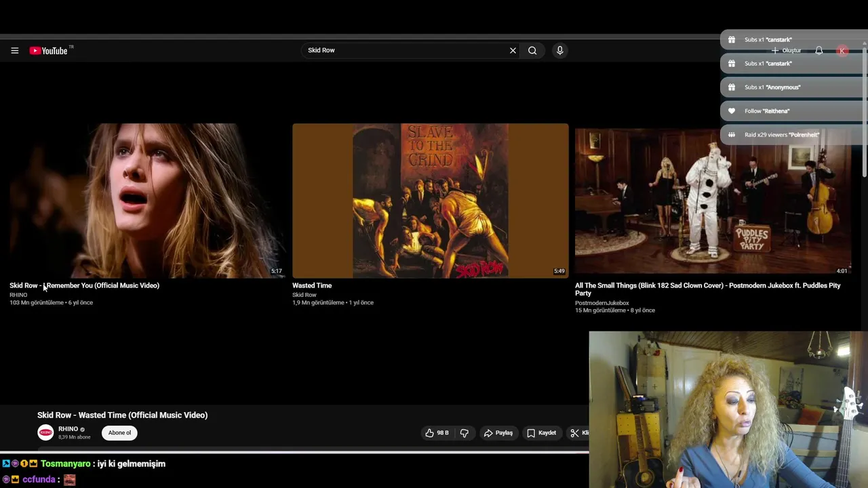Click Tosmanyaro chat username

(x=65, y=464)
